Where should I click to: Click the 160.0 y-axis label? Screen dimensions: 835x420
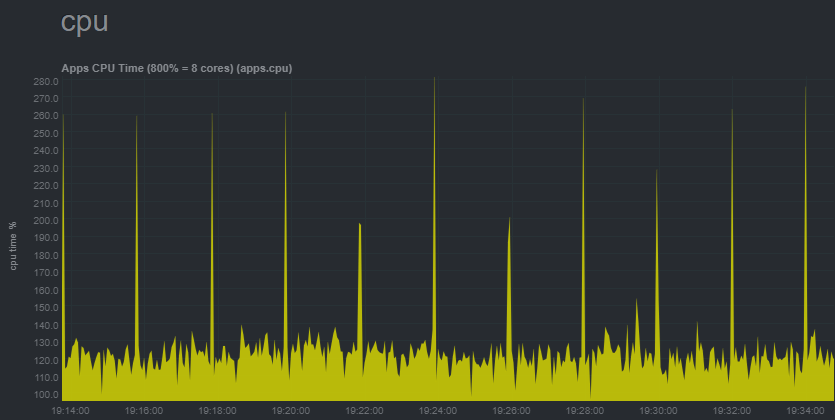(45, 290)
